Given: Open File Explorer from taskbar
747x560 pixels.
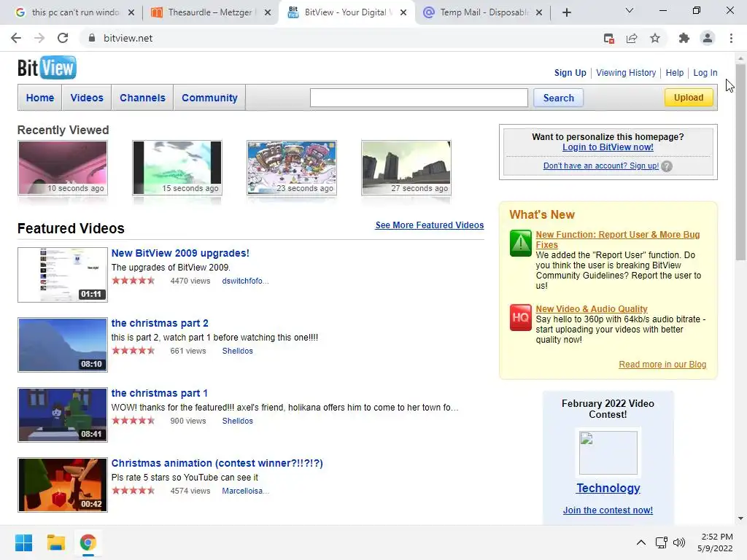Looking at the screenshot, I should point(55,542).
